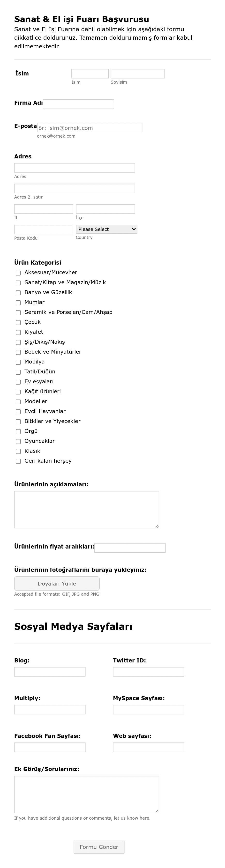The image size is (225, 868).
Task: Toggle the Geri kalan herşey checkbox
Action: 18,461
